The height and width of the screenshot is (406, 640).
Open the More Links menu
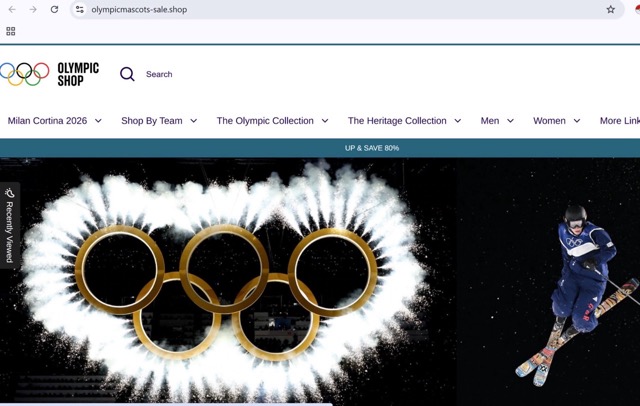(x=620, y=121)
